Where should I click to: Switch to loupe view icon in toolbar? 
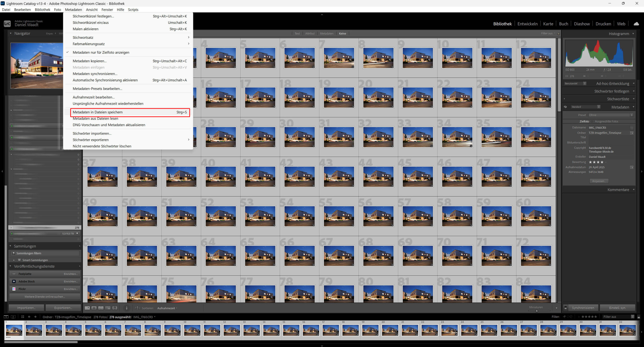coord(94,308)
